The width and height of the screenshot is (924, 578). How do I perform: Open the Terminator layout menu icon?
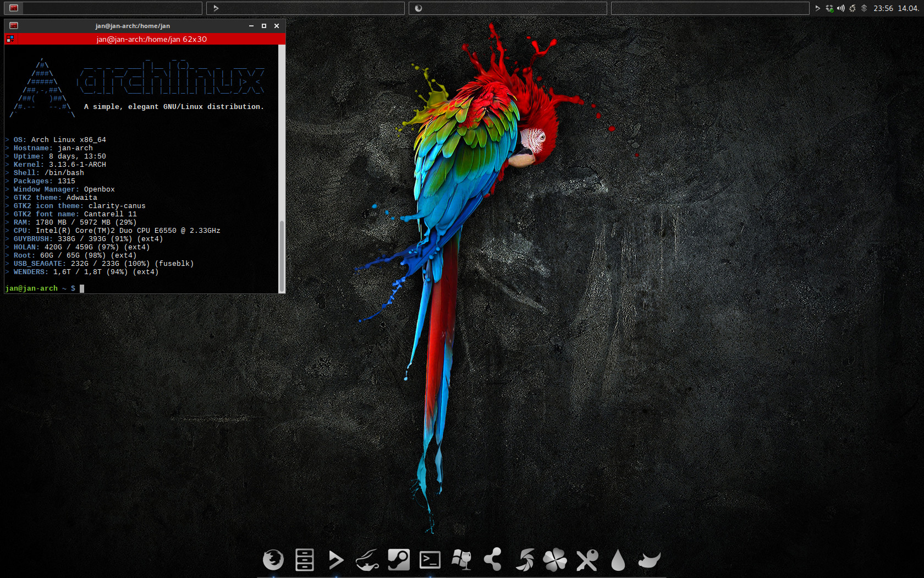coord(10,39)
